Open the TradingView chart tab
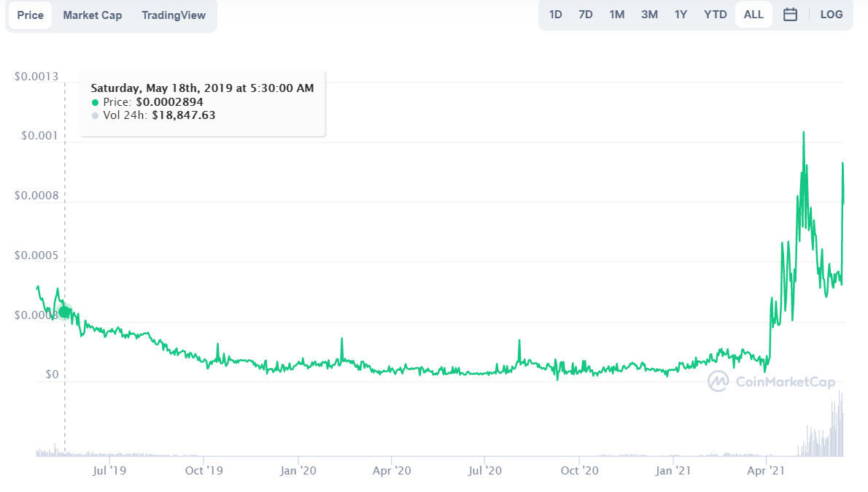The width and height of the screenshot is (868, 492). [x=174, y=15]
